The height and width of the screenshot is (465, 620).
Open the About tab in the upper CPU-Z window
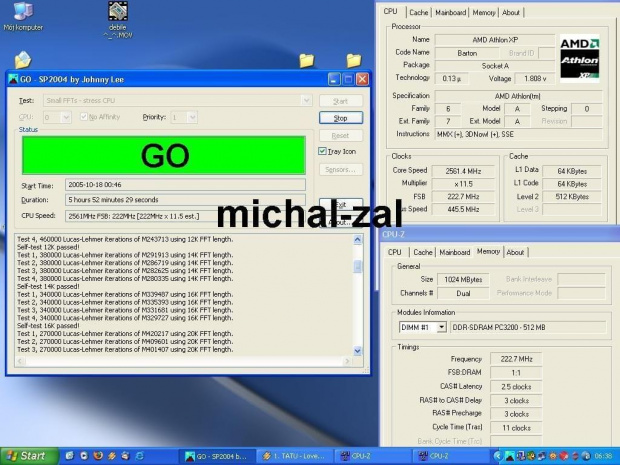(x=511, y=13)
